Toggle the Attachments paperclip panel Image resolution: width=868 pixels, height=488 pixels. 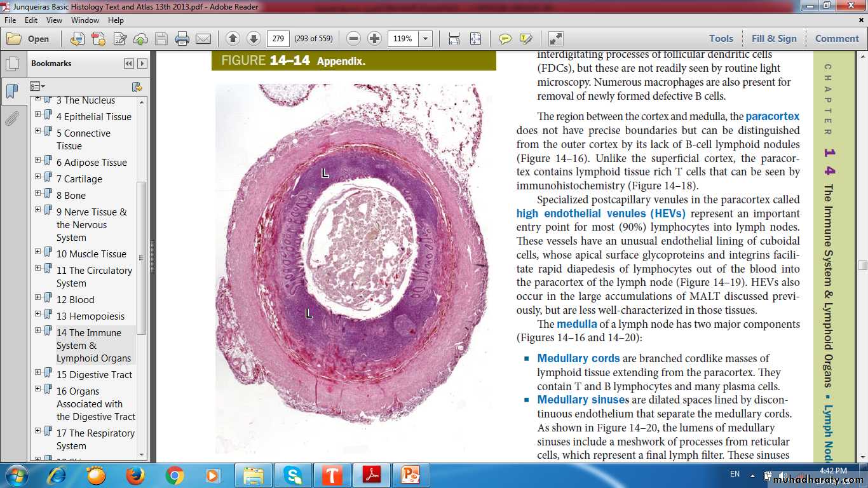tap(12, 118)
